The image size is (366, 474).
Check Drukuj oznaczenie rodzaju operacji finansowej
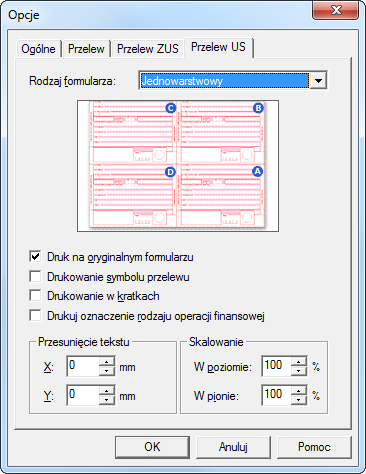[35, 315]
